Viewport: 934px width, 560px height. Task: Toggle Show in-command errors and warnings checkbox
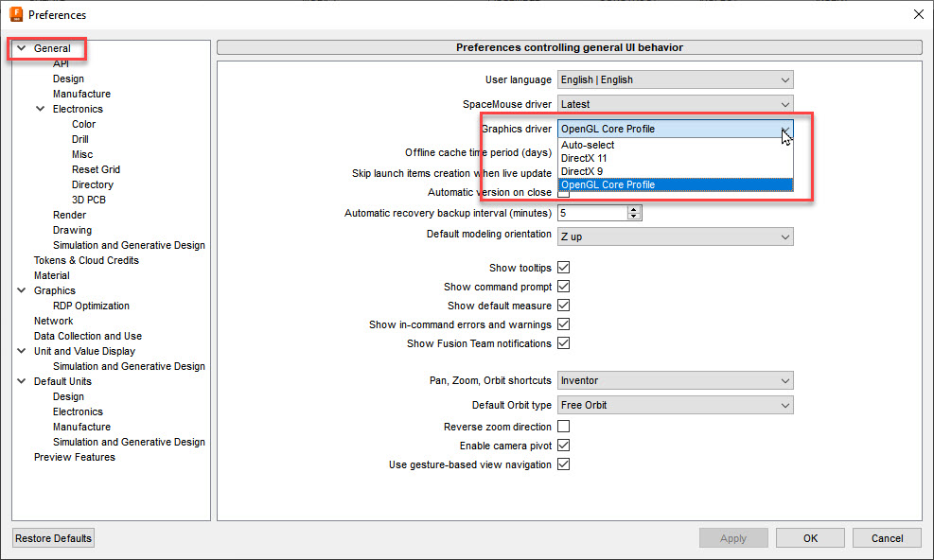pyautogui.click(x=563, y=324)
